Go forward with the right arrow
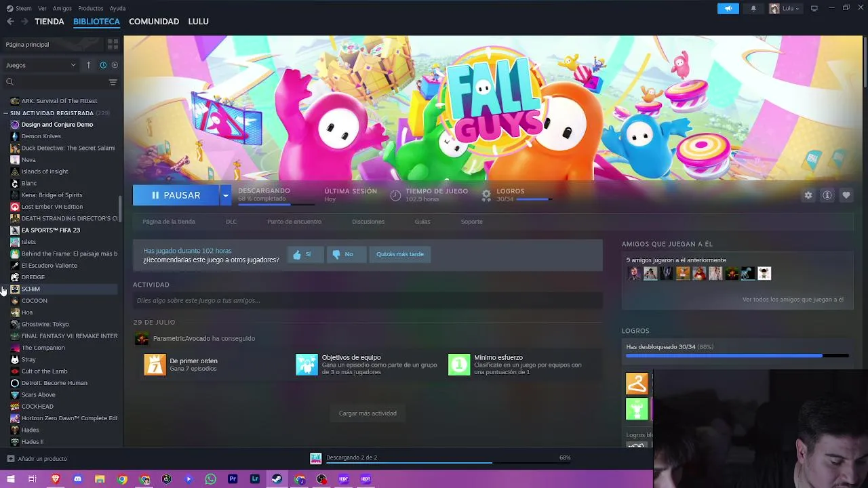This screenshot has width=868, height=488. [x=24, y=22]
